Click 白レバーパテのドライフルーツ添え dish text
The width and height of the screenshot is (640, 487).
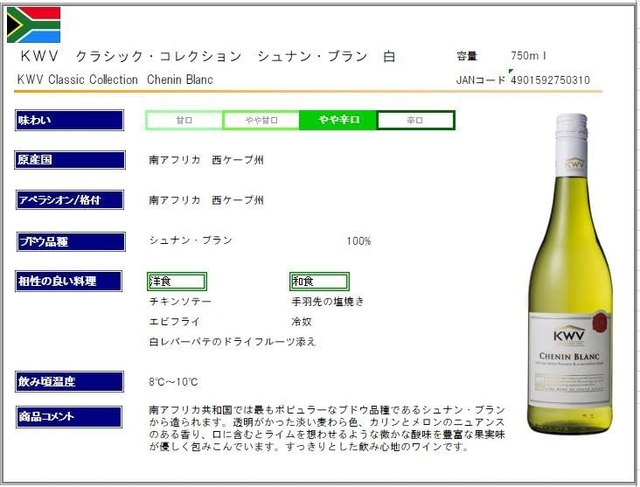pos(232,342)
